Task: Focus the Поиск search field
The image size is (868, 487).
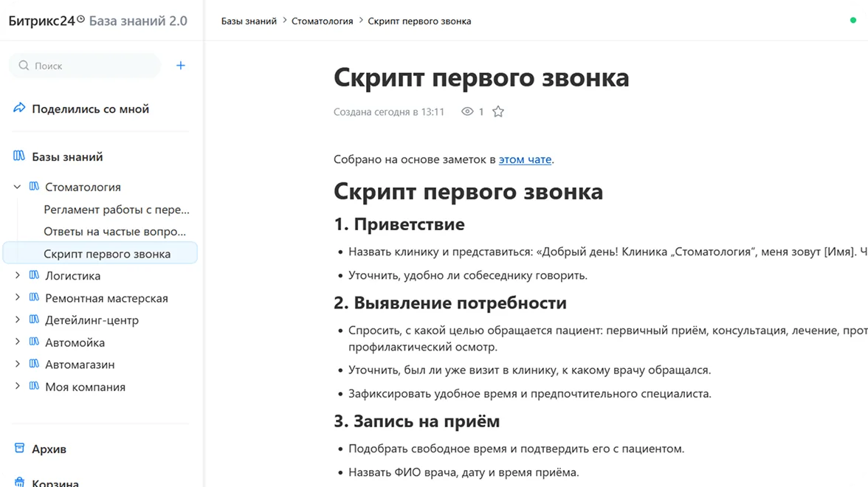Action: pyautogui.click(x=85, y=65)
